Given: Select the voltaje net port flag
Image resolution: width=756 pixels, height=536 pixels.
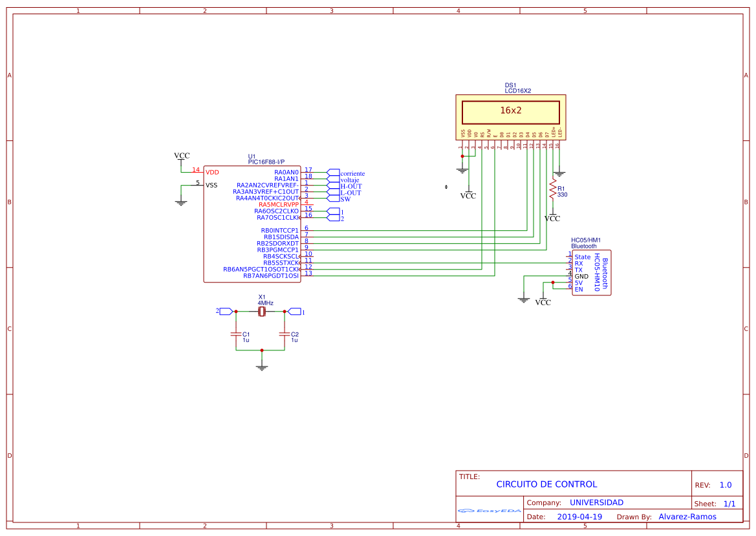Looking at the screenshot, I should (333, 179).
